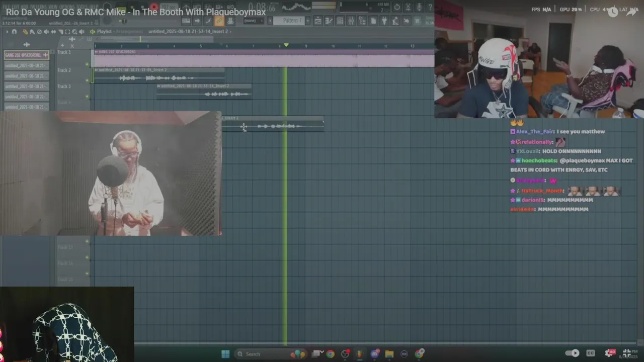Click the power icon in top-right toolbar
Image resolution: width=644 pixels, height=362 pixels.
[397, 7]
